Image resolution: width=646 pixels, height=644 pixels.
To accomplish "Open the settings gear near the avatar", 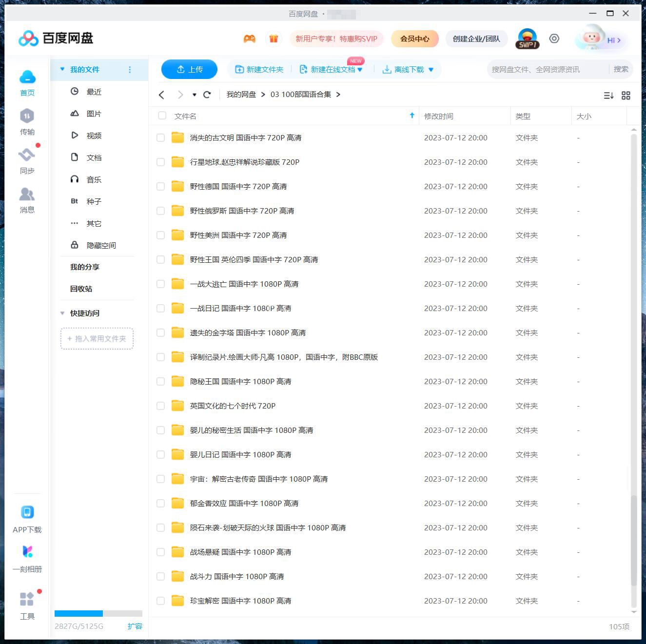I will click(554, 39).
